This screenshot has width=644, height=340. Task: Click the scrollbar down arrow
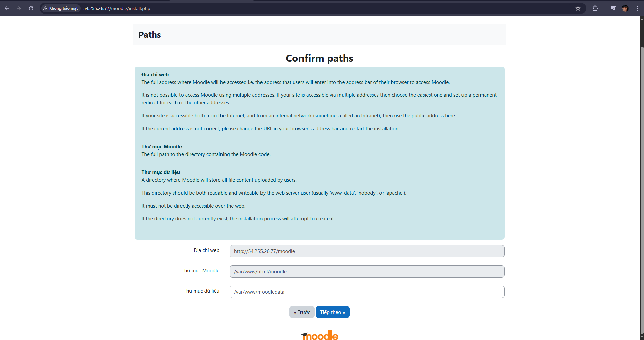click(642, 337)
